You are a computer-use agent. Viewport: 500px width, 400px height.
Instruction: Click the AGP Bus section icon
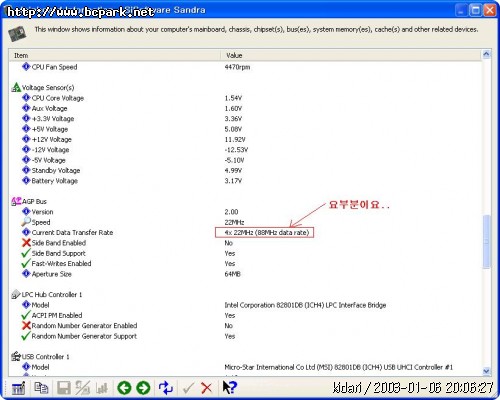(16, 201)
